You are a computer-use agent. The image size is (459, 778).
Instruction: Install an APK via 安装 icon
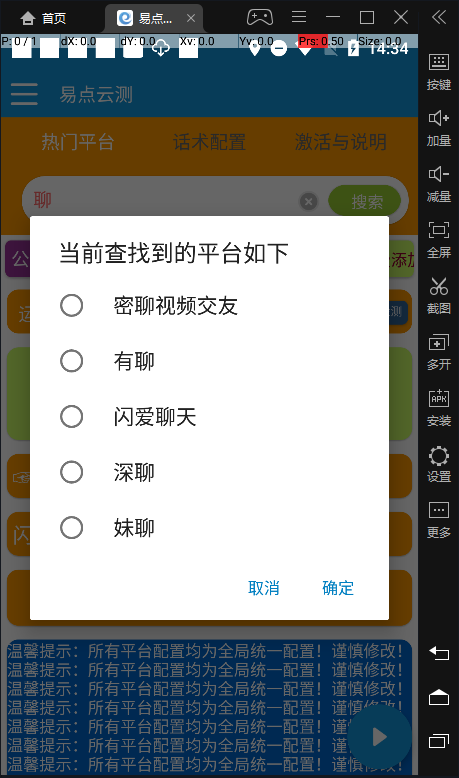[x=439, y=408]
